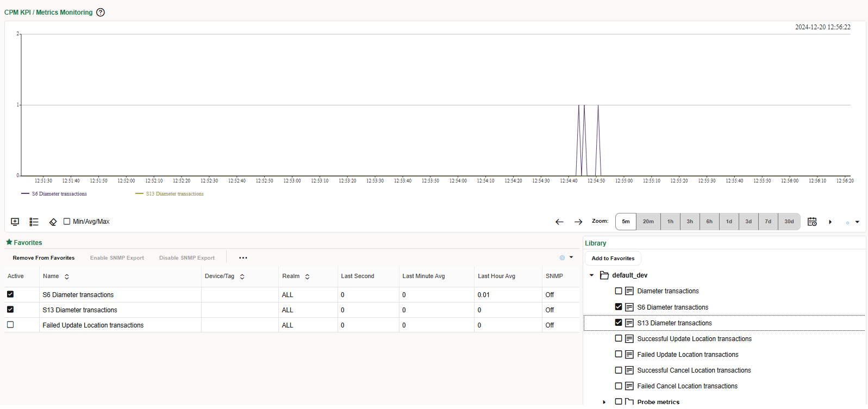Click metric icon beside Successful Update Location transactions

(x=629, y=338)
